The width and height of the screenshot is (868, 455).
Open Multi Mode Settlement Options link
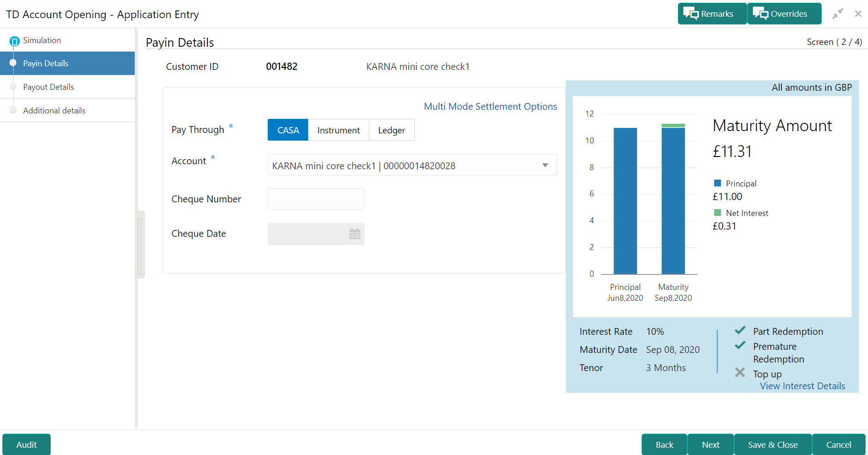(490, 107)
